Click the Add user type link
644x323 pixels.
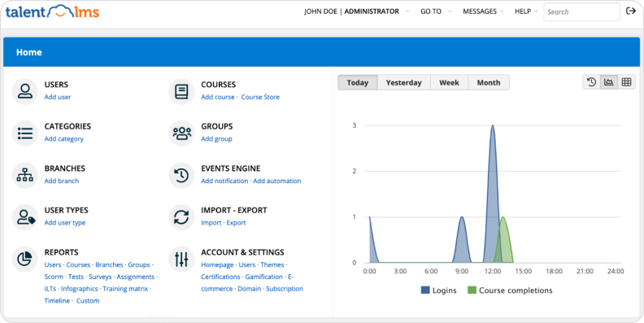[x=65, y=223]
